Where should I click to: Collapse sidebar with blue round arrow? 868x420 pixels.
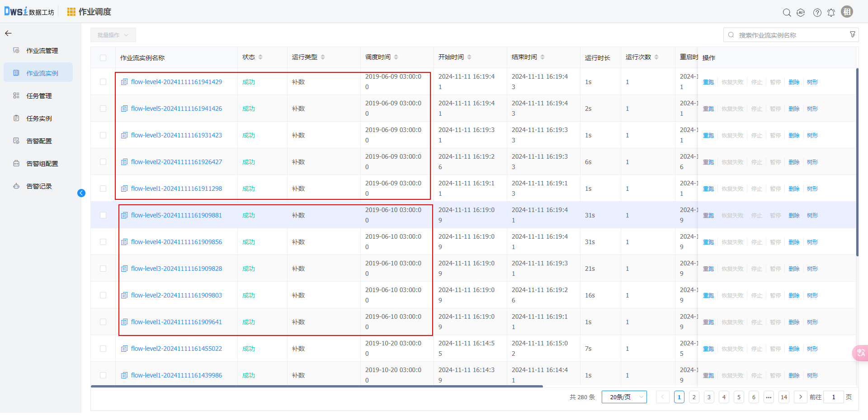pos(81,193)
